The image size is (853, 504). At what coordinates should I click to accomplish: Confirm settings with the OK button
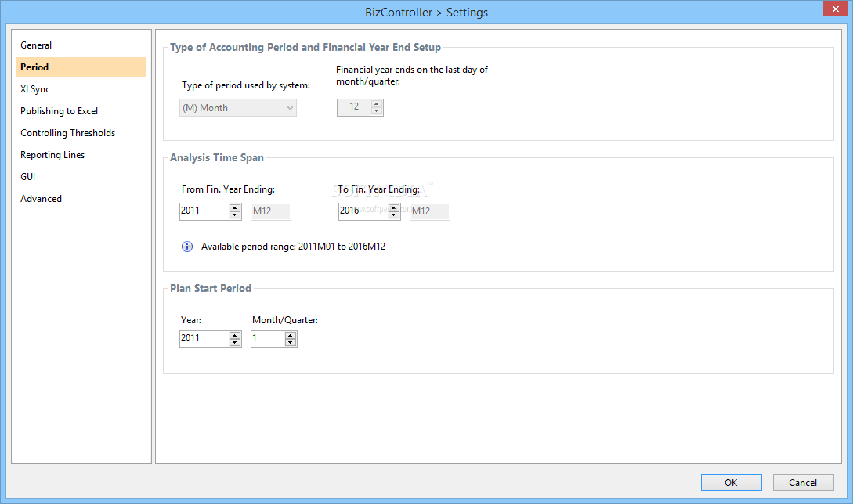(x=731, y=483)
